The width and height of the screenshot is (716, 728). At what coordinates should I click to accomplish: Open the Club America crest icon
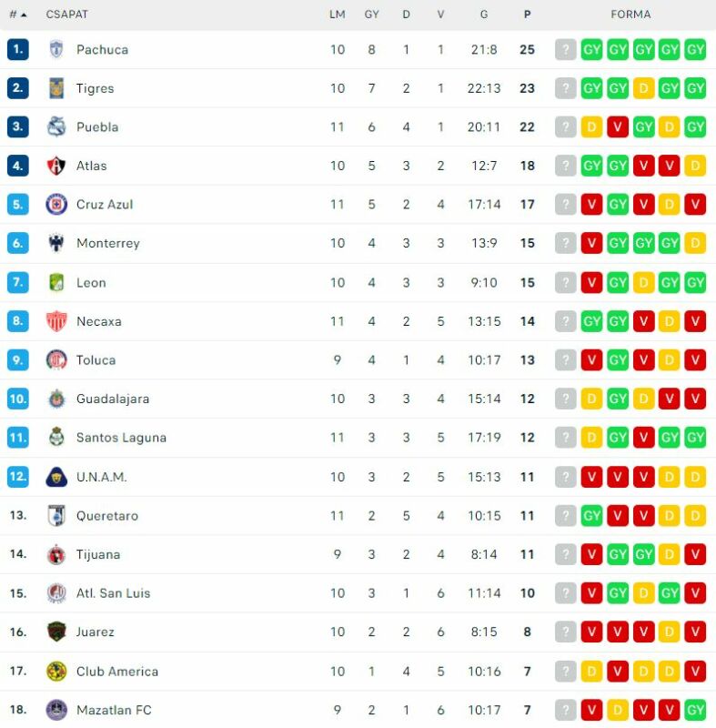click(x=56, y=672)
